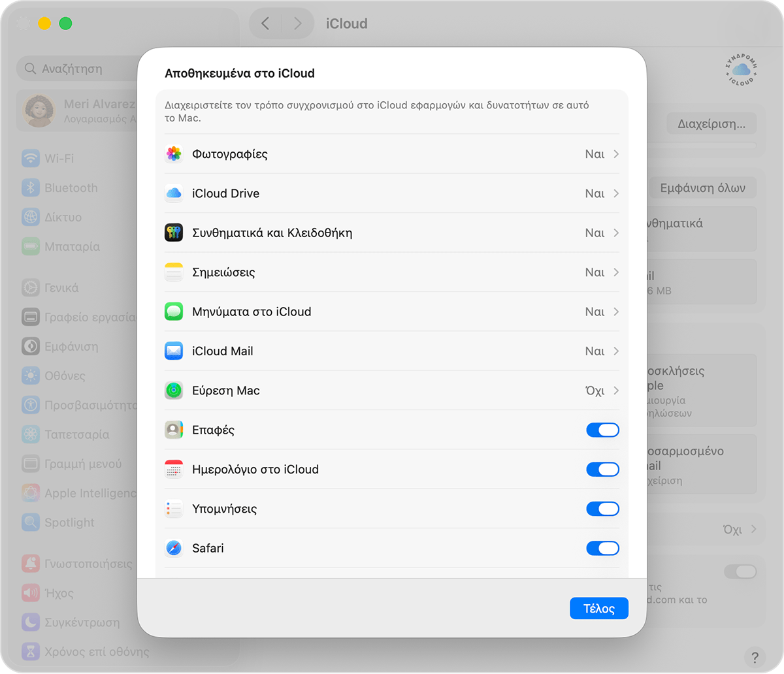
Task: Click the iCloud Drive cloud icon
Action: pyautogui.click(x=173, y=193)
